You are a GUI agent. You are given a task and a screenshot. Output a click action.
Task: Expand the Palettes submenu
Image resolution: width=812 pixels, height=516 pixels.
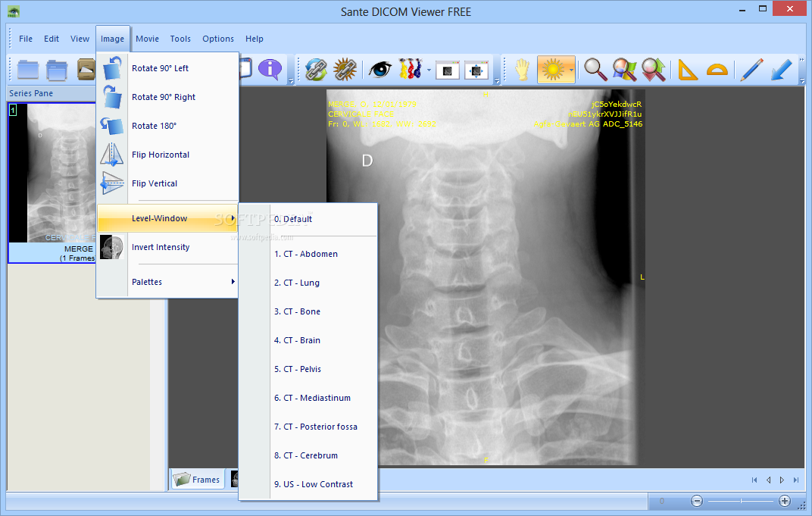point(167,282)
